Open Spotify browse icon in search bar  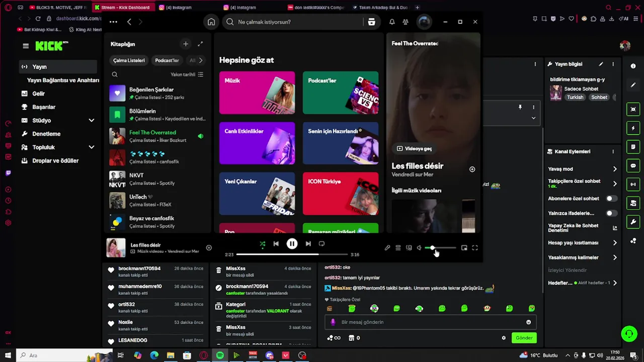371,22
